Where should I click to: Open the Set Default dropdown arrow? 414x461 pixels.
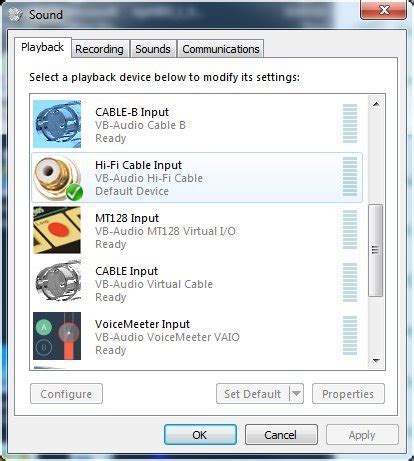pyautogui.click(x=296, y=394)
